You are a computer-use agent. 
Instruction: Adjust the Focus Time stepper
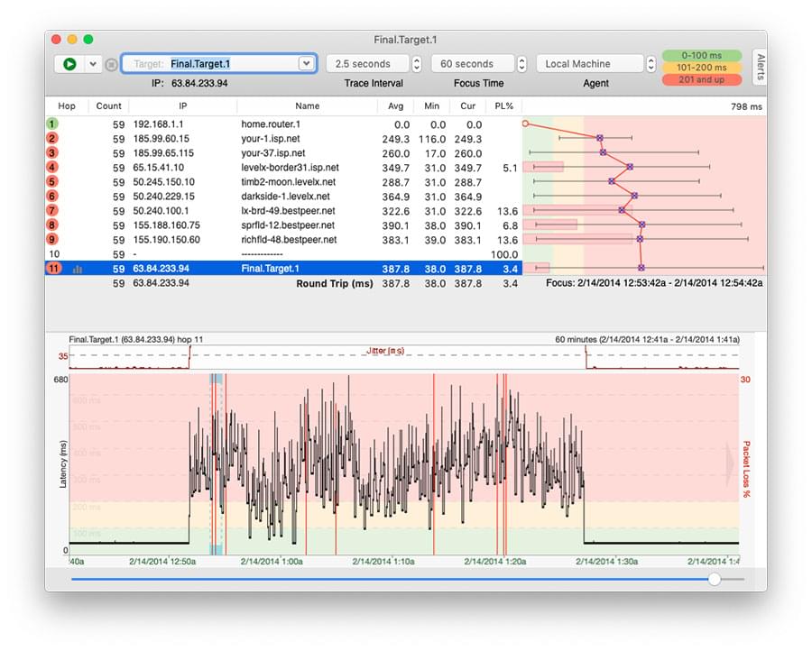(x=521, y=64)
